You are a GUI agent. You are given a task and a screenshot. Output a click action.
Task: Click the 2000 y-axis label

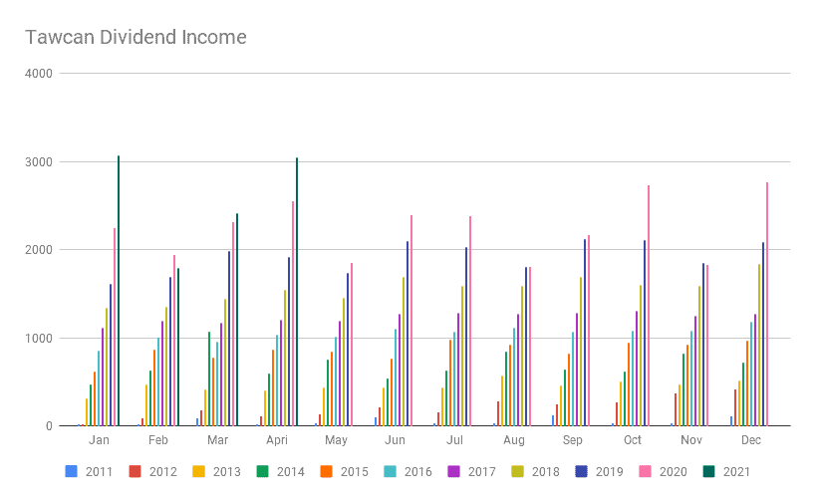pos(41,250)
